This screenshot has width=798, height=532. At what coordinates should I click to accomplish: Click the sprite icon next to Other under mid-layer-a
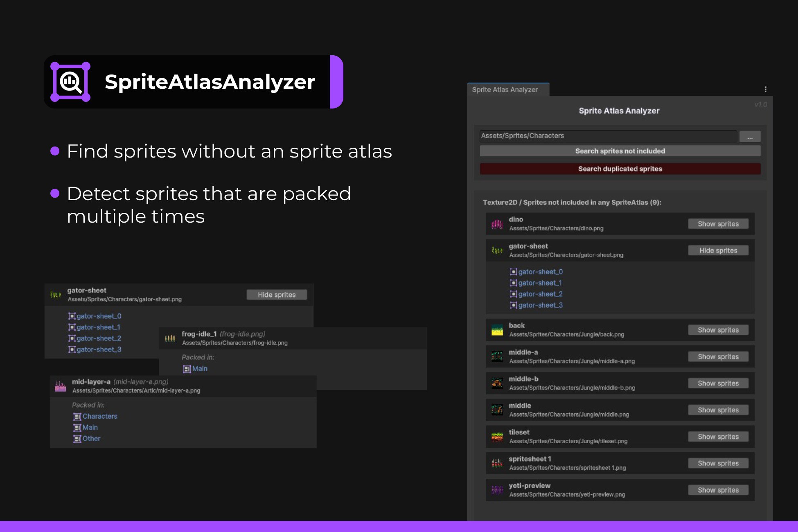[x=77, y=438]
